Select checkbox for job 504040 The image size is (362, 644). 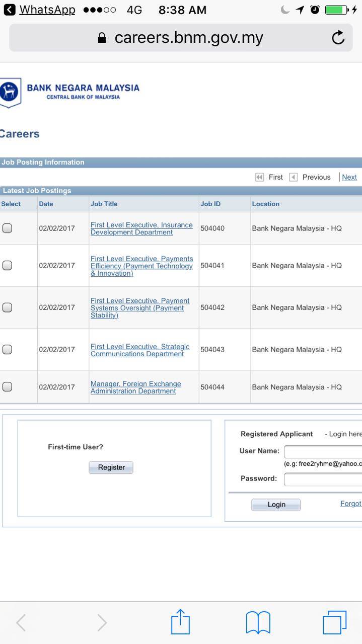tap(7, 228)
